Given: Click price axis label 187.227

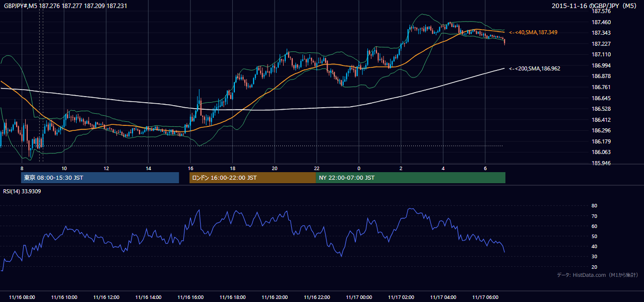Looking at the screenshot, I should [602, 44].
